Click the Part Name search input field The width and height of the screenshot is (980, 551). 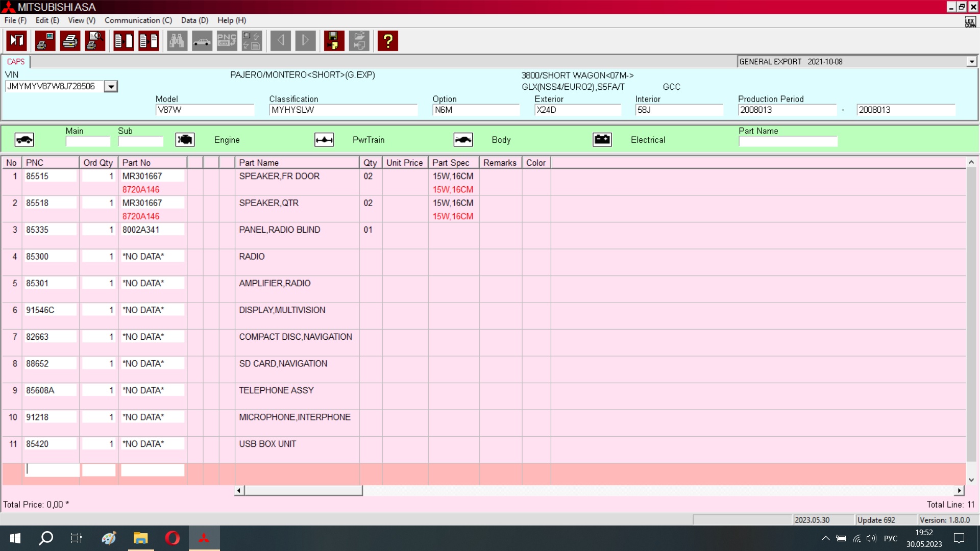788,141
